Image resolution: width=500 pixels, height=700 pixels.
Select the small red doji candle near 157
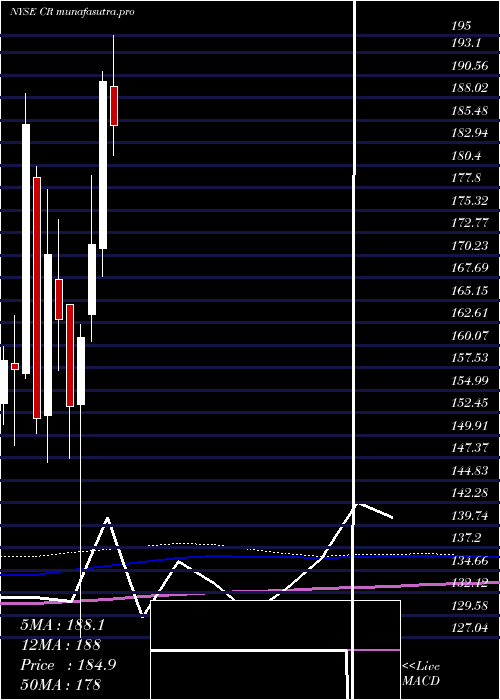click(x=15, y=366)
